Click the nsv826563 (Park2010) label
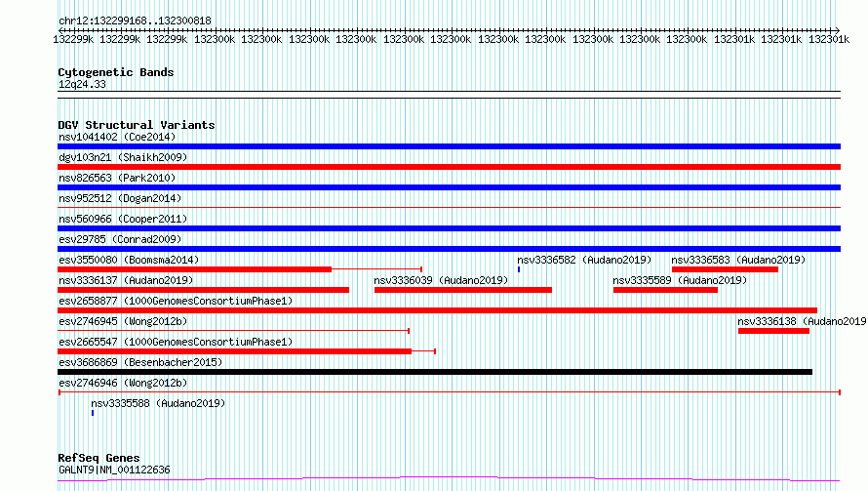Image resolution: width=868 pixels, height=491 pixels. click(117, 178)
